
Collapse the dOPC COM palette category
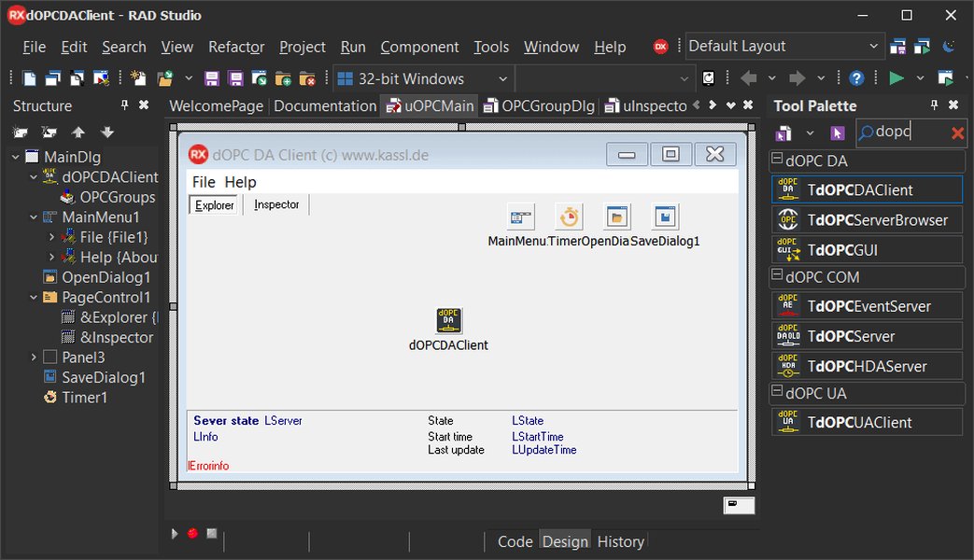coord(776,273)
